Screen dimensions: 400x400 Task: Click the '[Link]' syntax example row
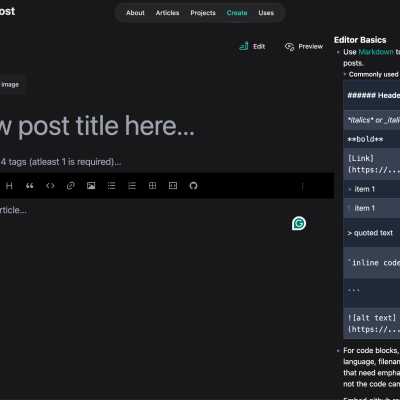371,164
